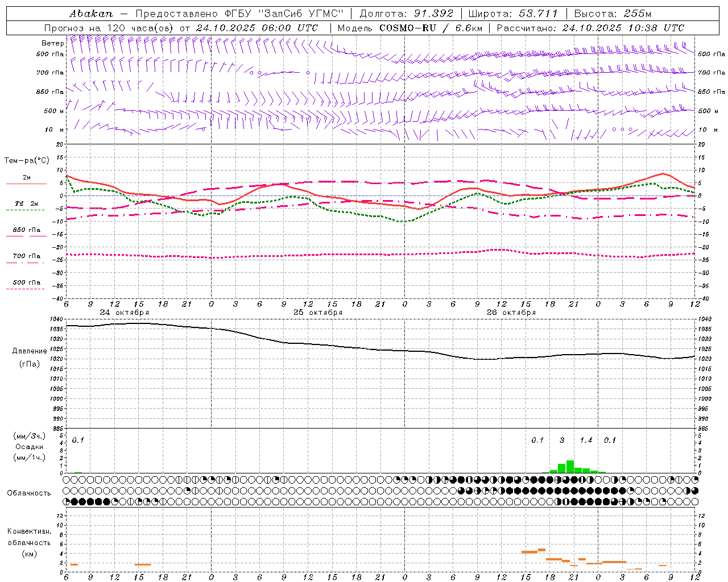Select the '24 октября' date label
Image resolution: width=728 pixels, height=582 pixels.
125,313
